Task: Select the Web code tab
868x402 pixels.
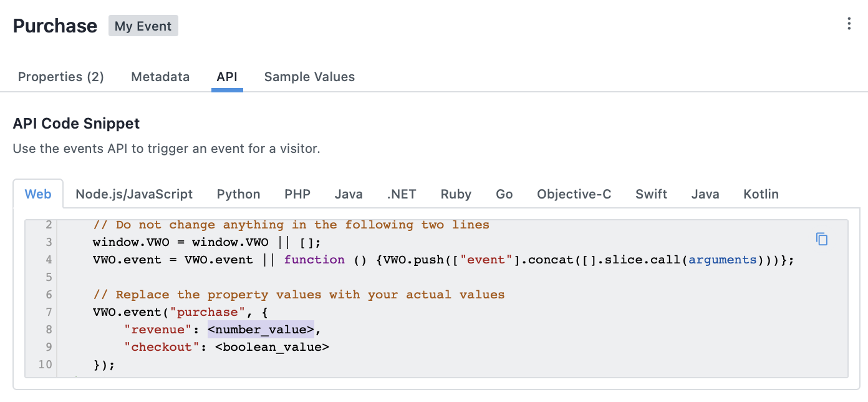Action: coord(38,194)
